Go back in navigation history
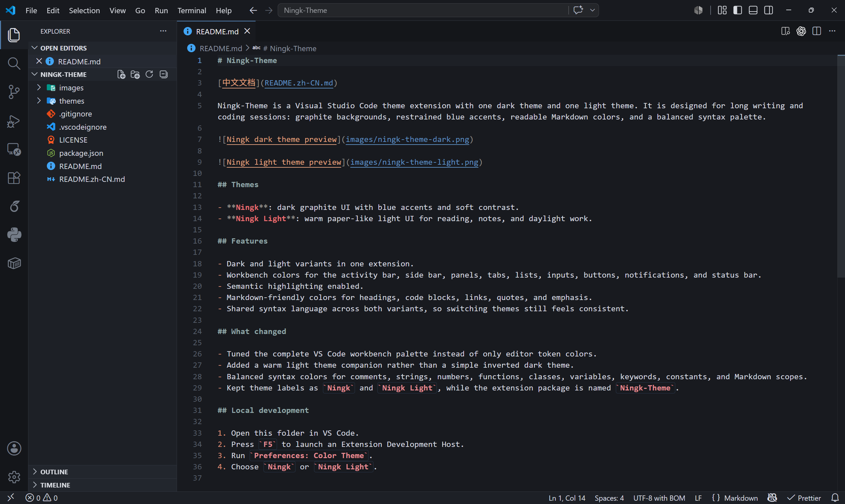 pos(253,11)
